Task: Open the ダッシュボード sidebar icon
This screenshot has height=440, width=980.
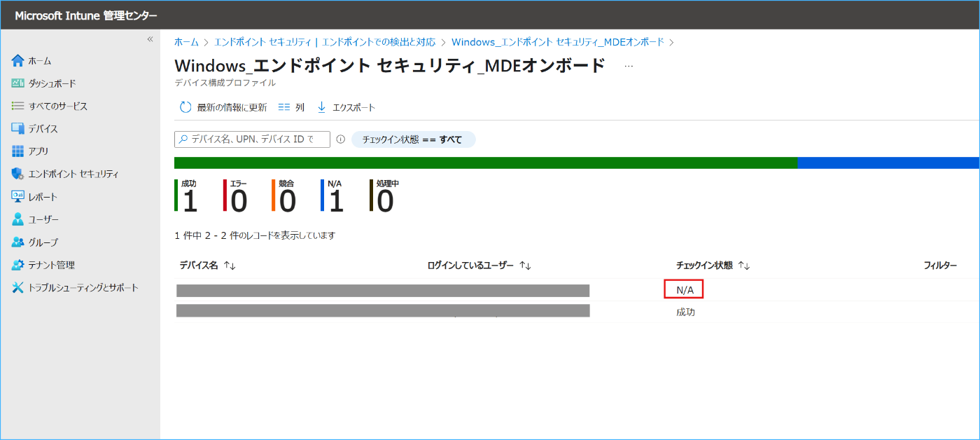Action: [18, 83]
